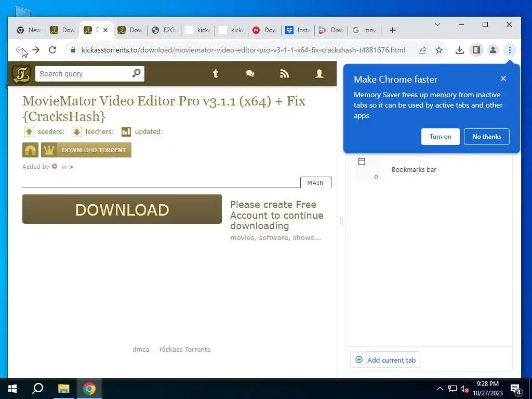Click the leechers down-arrow icon
532x399 pixels.
(x=77, y=131)
